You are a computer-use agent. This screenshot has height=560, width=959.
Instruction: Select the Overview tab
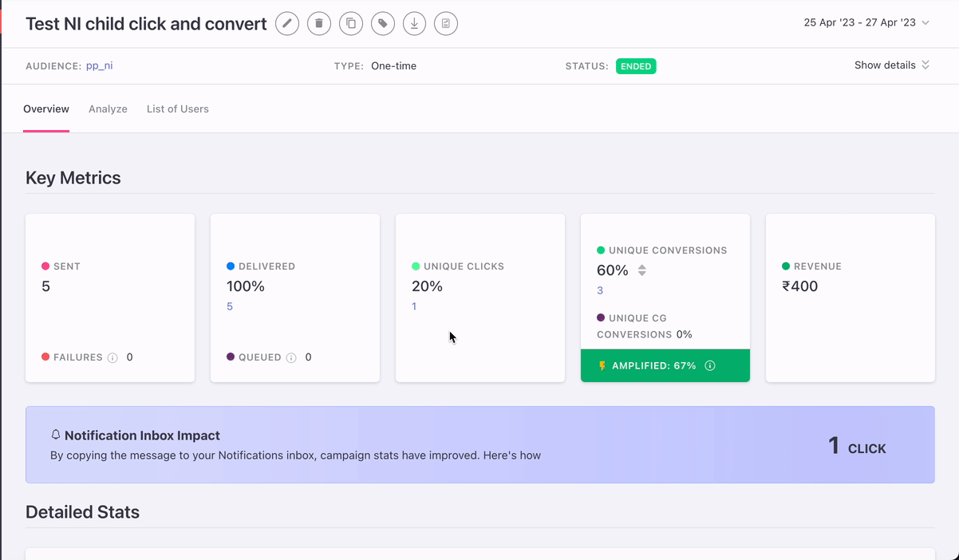point(46,109)
